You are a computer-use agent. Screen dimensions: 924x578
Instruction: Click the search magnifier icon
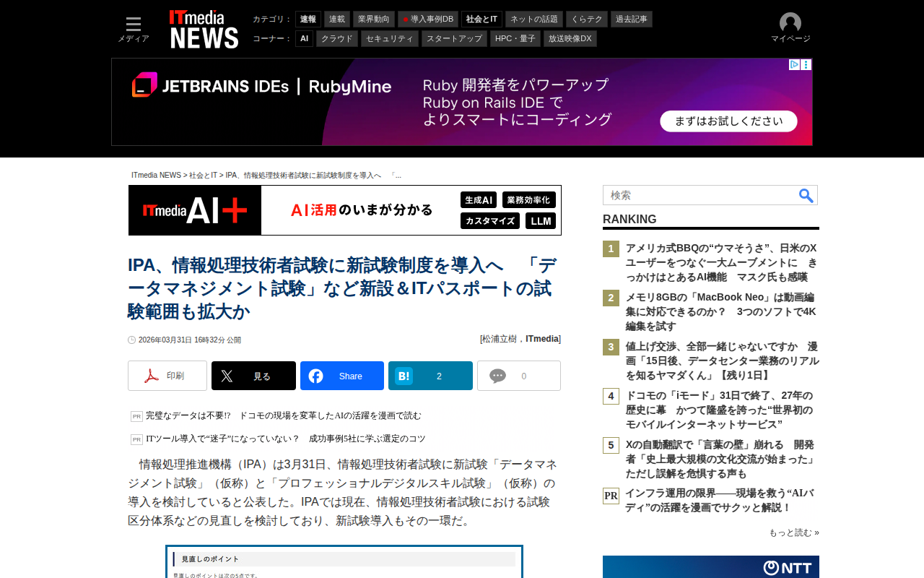pos(806,195)
